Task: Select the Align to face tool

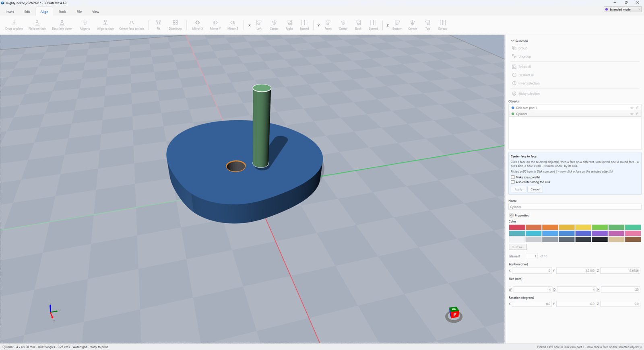Action: [105, 25]
